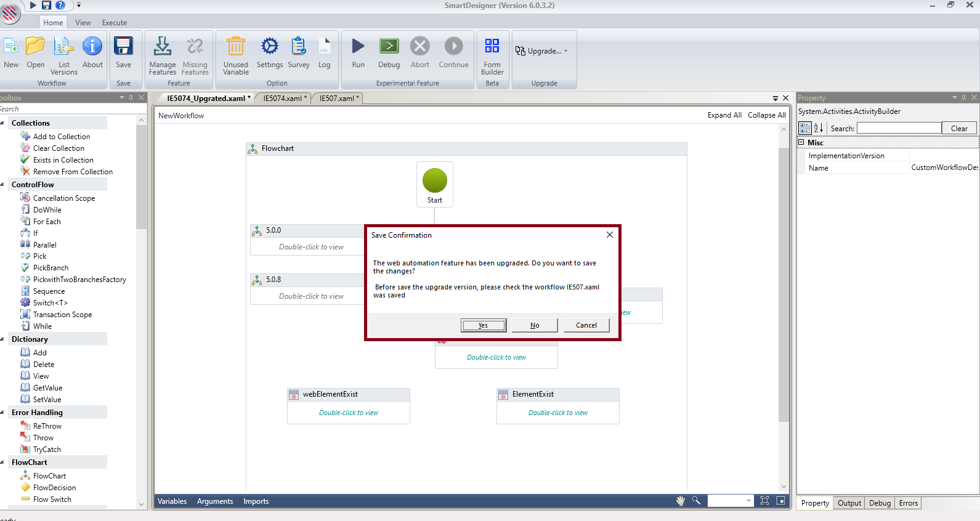Click Cancel in Save Confirmation dialog
Viewport: 980px width, 521px height.
586,325
